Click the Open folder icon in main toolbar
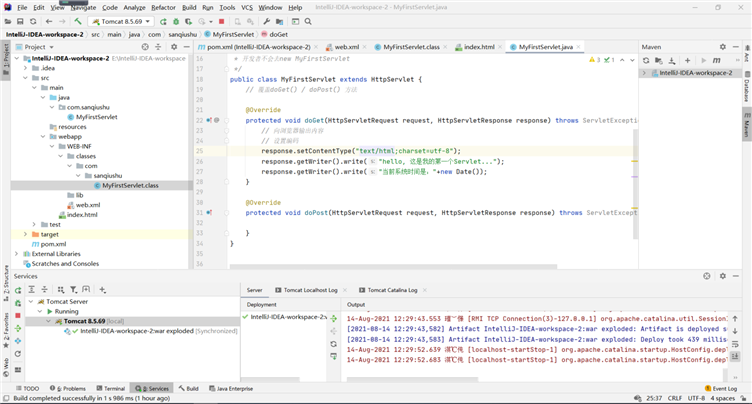The height and width of the screenshot is (404, 752). point(8,22)
